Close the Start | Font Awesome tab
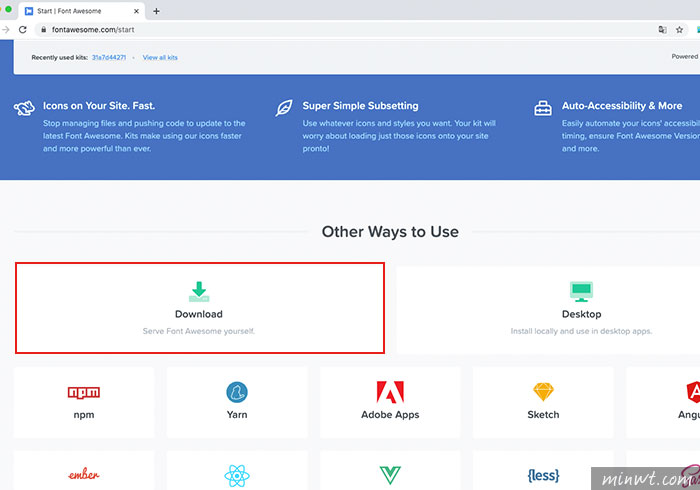Screen dimensions: 700x490 click(x=137, y=11)
